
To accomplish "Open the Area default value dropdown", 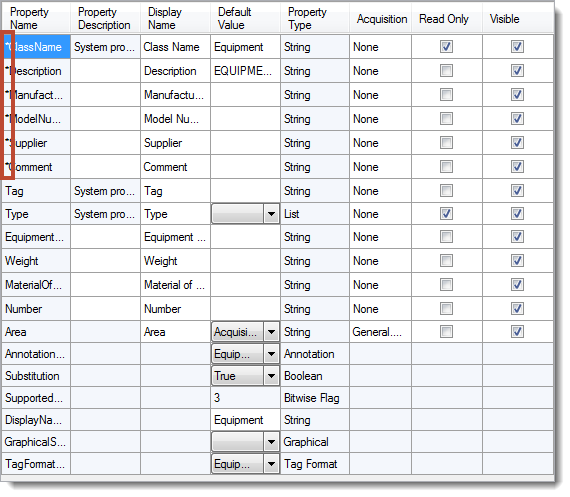I will [x=271, y=332].
